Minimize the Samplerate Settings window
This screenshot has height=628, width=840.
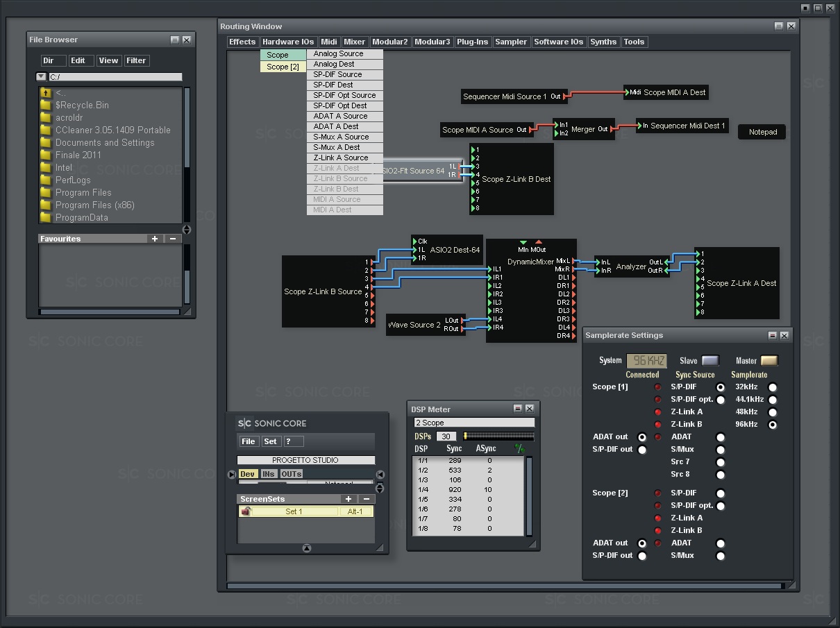tap(772, 336)
